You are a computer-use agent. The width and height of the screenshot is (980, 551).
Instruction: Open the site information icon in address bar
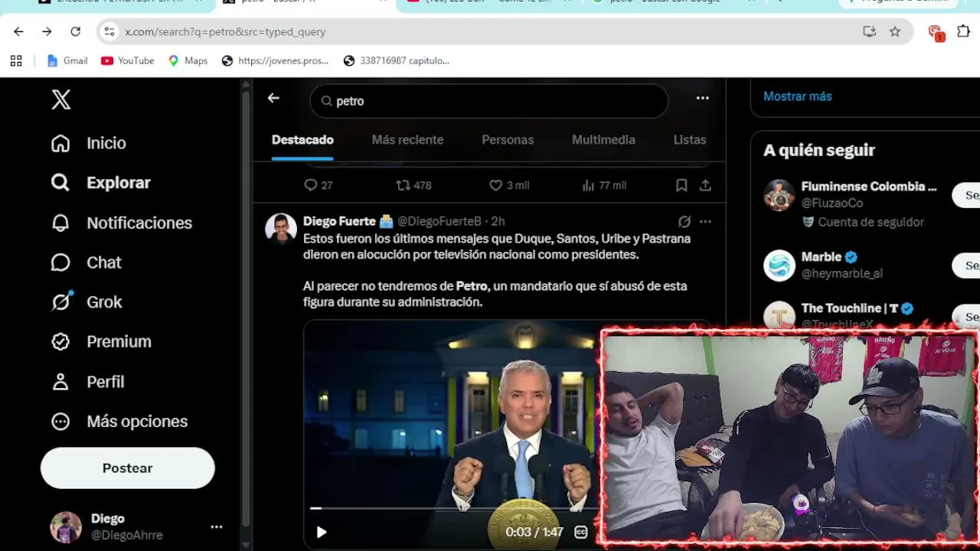pos(109,31)
